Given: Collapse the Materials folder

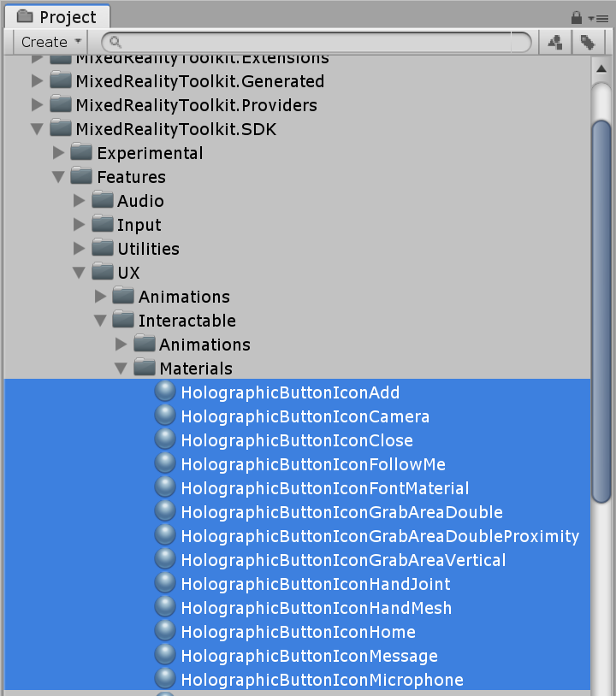Looking at the screenshot, I should [121, 369].
